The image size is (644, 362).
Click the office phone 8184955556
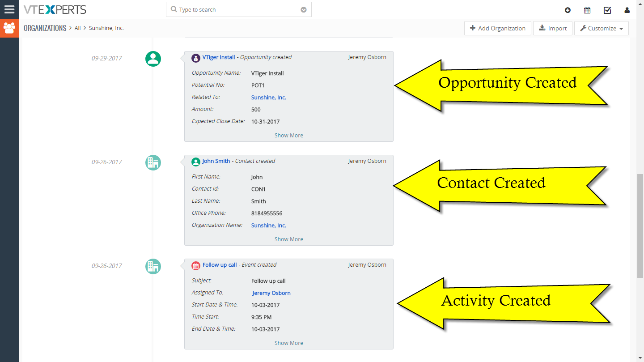click(267, 213)
